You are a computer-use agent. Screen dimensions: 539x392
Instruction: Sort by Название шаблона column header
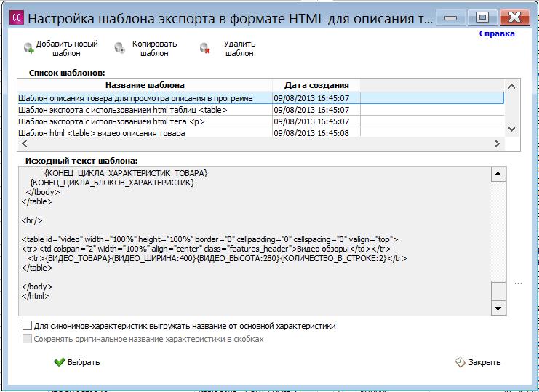tap(145, 85)
